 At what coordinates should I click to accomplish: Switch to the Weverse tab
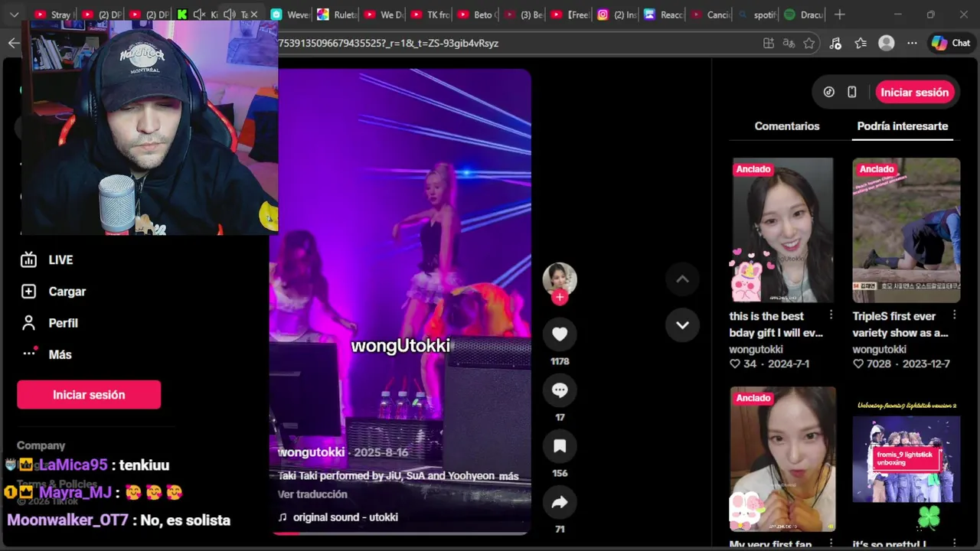click(289, 15)
